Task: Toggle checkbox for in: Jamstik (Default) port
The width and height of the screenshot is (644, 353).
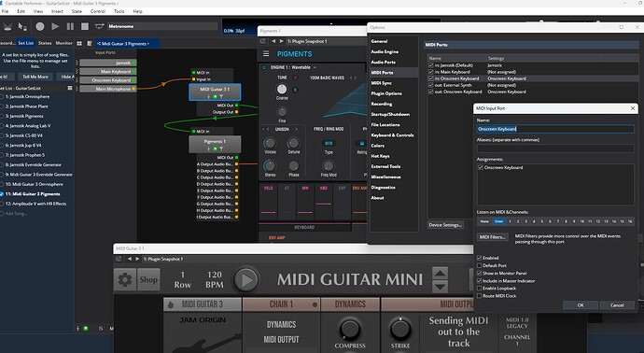Action: (431, 65)
